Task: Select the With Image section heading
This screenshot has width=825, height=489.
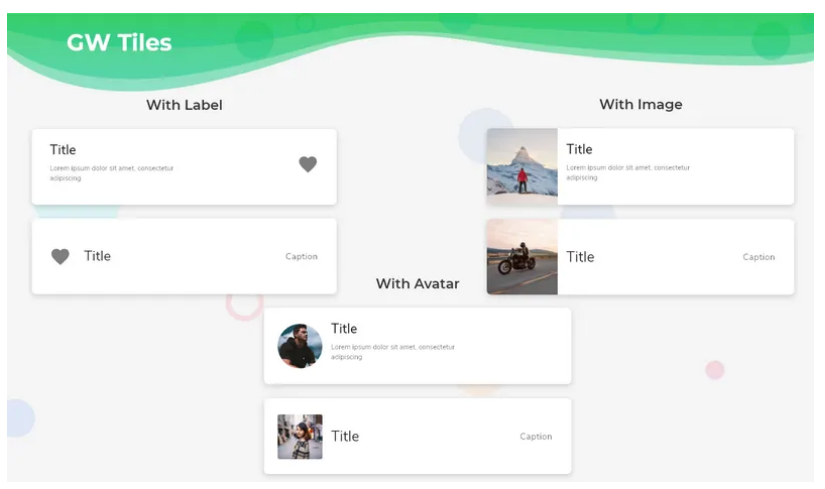Action: [x=640, y=104]
